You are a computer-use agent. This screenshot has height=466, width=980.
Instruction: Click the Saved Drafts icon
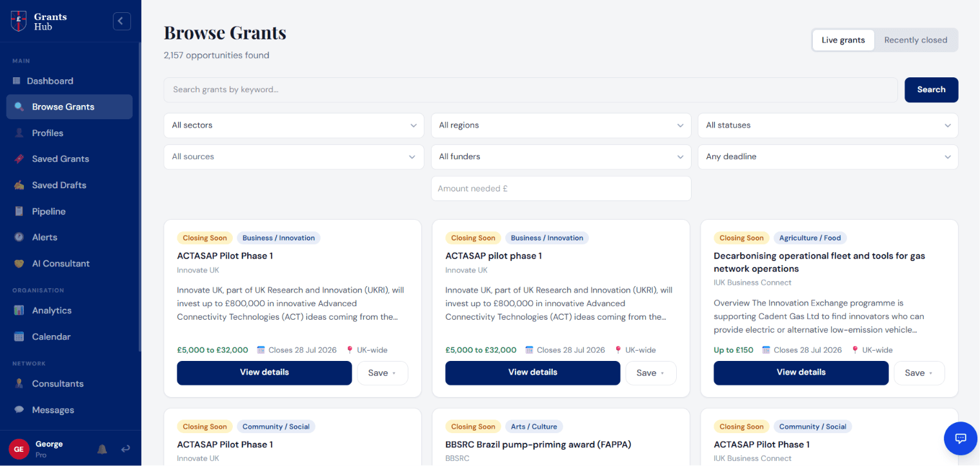pos(19,185)
